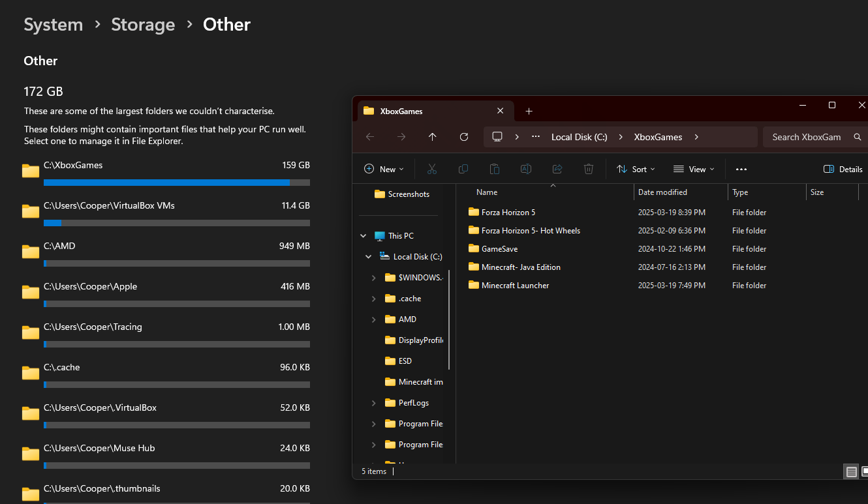Open the VirtualBox VMs storage entry in Settings
The height and width of the screenshot is (504, 868).
(166, 213)
